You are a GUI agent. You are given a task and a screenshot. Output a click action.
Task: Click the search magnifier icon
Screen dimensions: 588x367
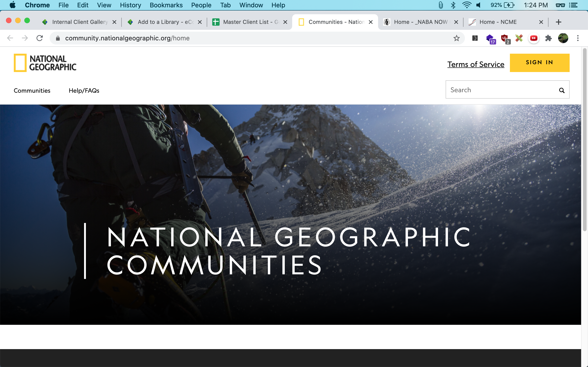[x=562, y=90]
